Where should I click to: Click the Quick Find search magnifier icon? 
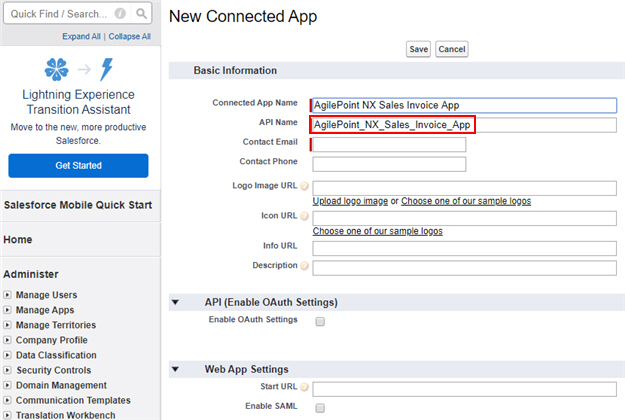[x=141, y=14]
